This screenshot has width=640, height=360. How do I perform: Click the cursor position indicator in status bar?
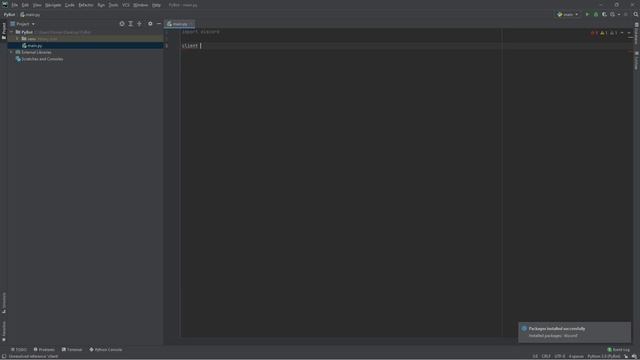(x=535, y=356)
